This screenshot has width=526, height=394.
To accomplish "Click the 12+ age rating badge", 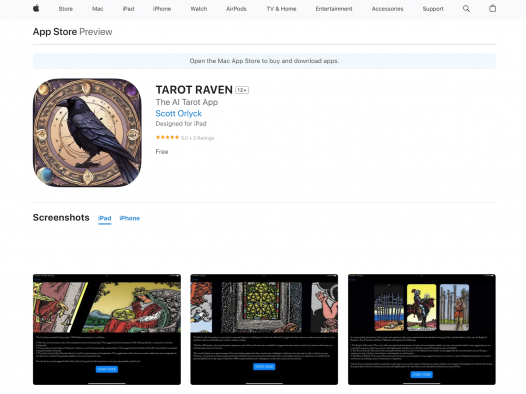I will click(x=242, y=90).
